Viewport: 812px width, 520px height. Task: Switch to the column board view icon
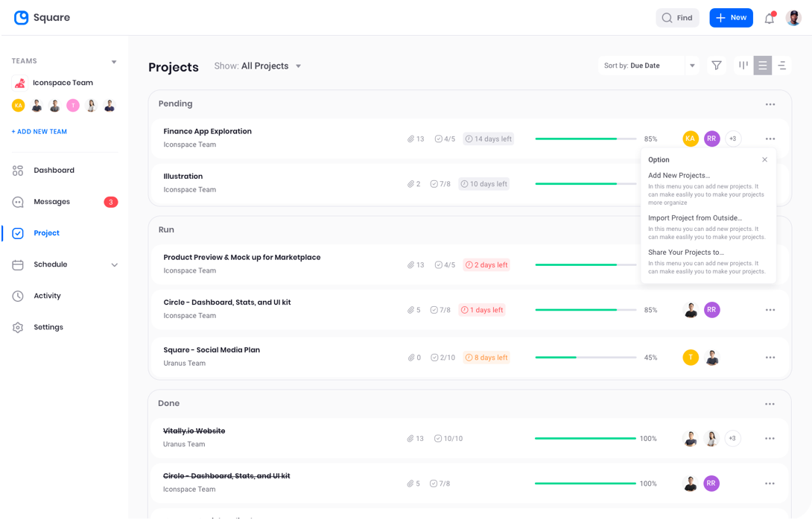pyautogui.click(x=743, y=66)
